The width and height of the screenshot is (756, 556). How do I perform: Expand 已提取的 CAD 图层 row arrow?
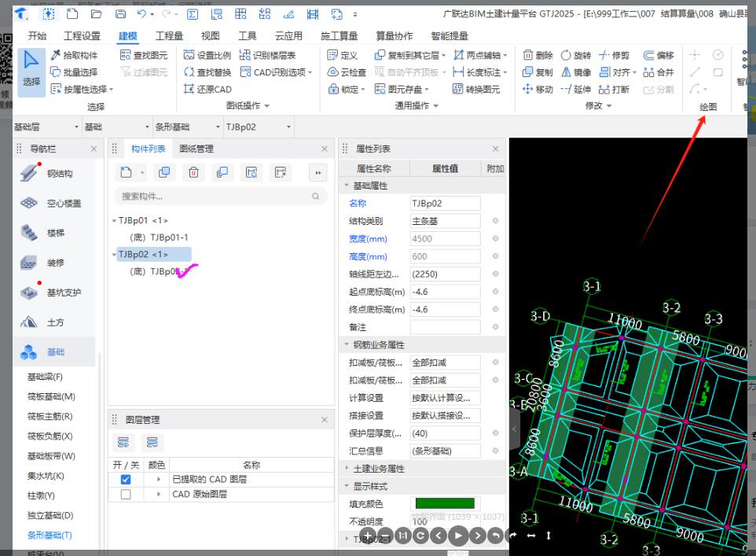click(158, 479)
